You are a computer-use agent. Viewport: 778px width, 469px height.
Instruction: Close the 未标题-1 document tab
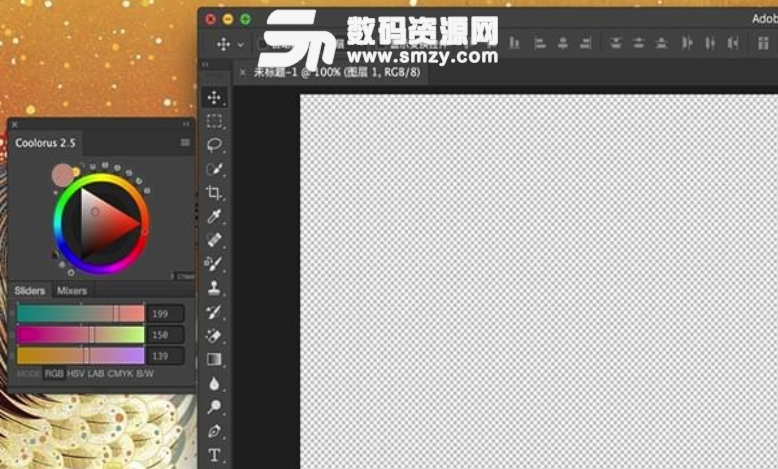click(243, 72)
